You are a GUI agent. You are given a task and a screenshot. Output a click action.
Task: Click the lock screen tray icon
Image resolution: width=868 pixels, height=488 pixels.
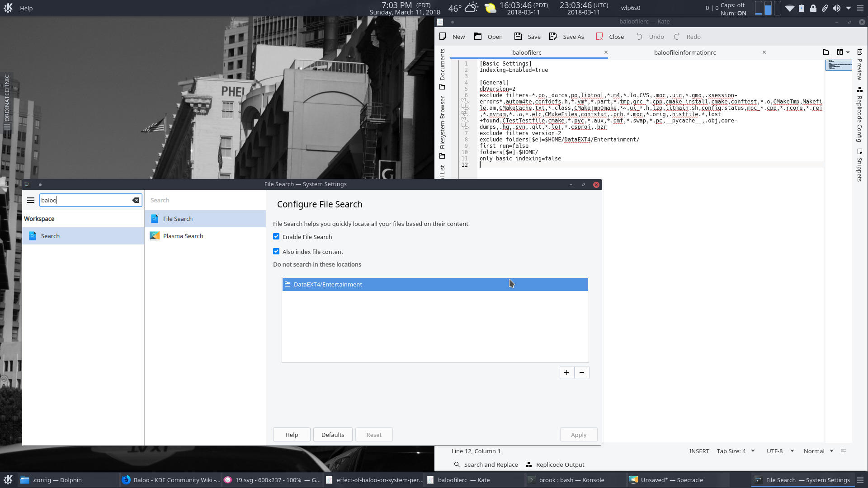tap(813, 8)
